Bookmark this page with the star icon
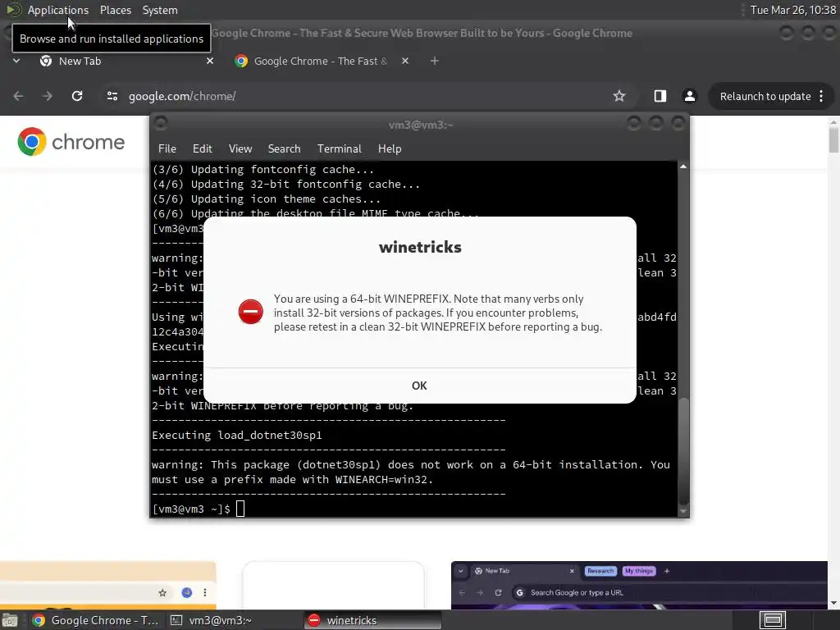 (x=619, y=97)
